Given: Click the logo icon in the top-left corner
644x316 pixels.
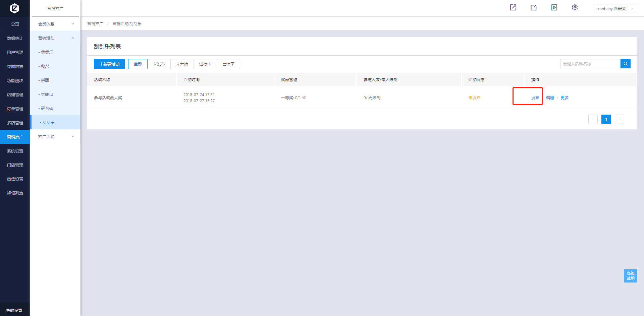Looking at the screenshot, I should [14, 8].
